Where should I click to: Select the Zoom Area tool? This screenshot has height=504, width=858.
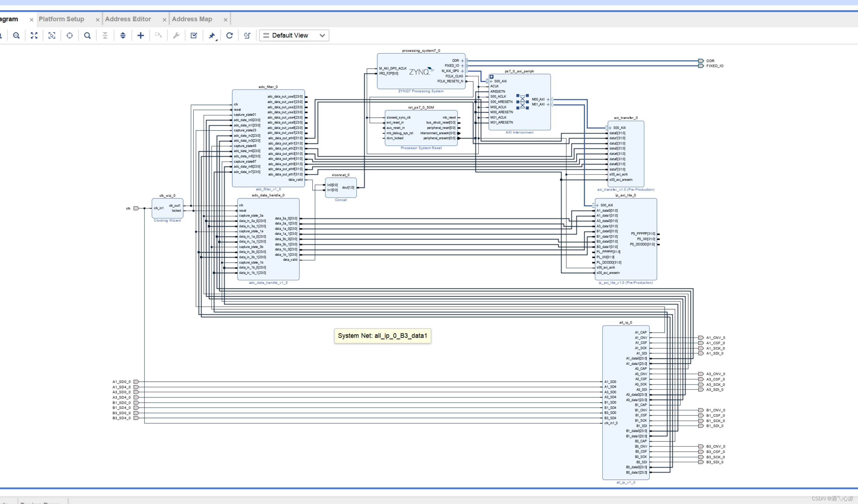(52, 35)
